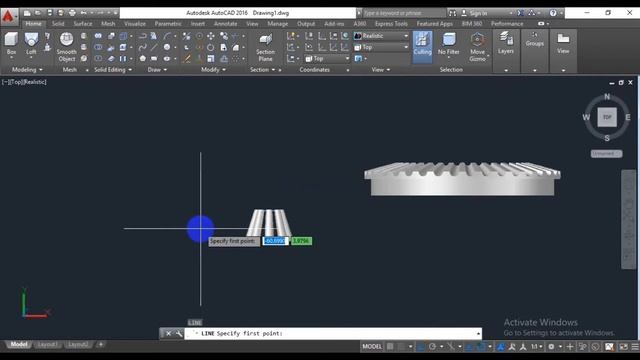Select the Move Gizmo tool

477,47
